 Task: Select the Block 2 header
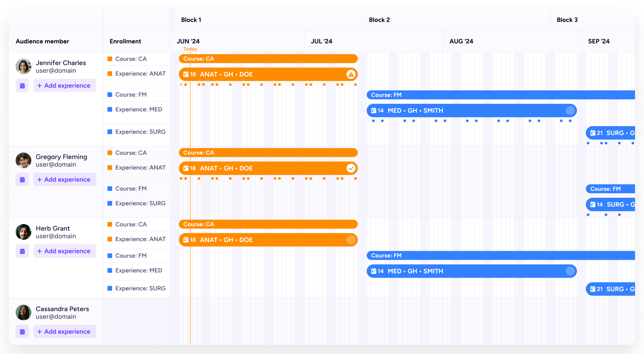tap(379, 20)
